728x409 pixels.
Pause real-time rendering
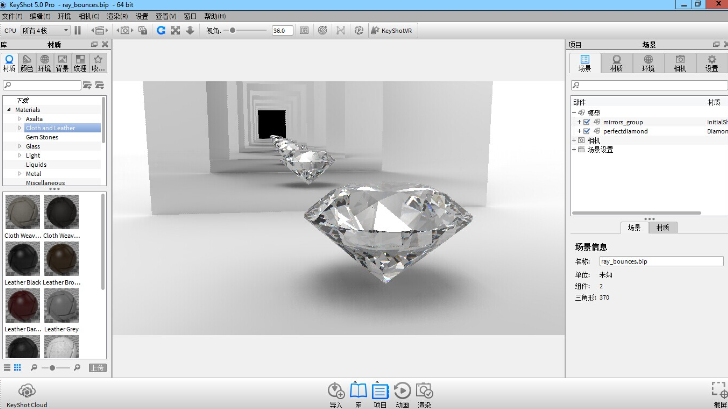tap(78, 31)
